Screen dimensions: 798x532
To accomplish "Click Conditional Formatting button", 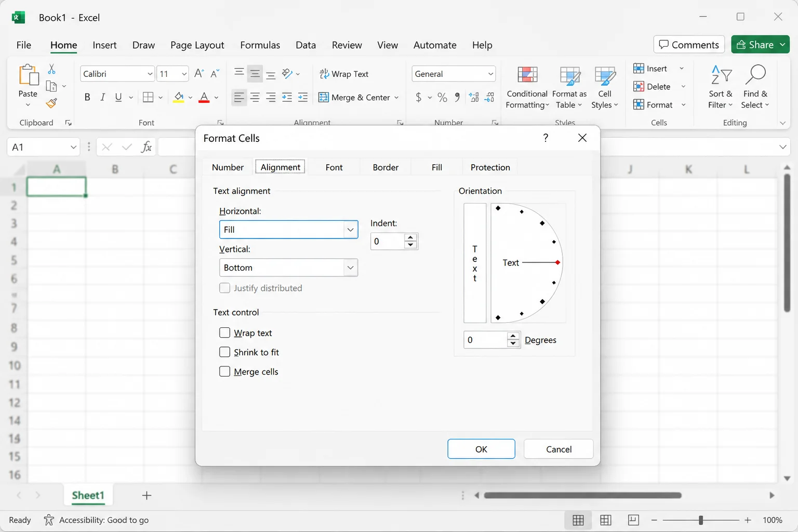I will (527, 88).
